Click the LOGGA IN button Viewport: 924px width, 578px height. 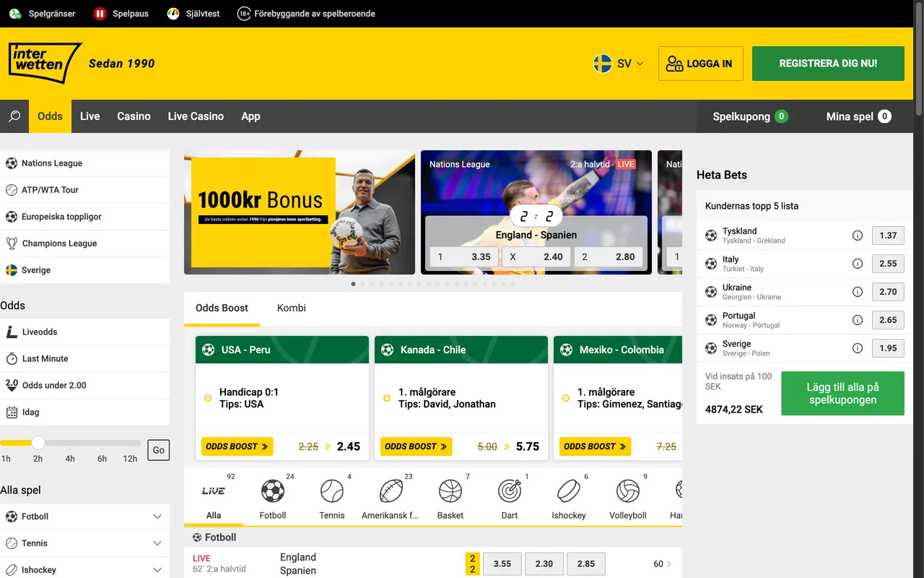coord(700,64)
